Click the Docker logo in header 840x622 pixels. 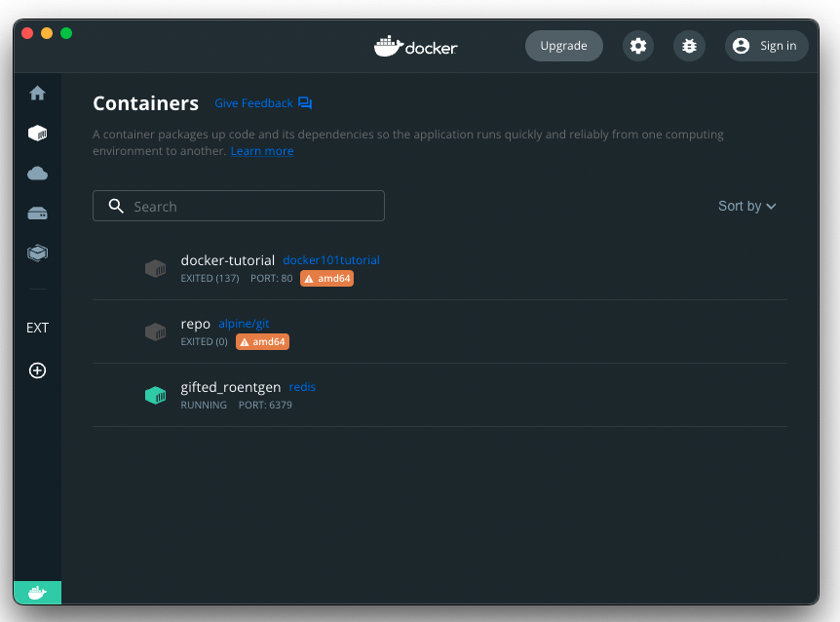416,47
